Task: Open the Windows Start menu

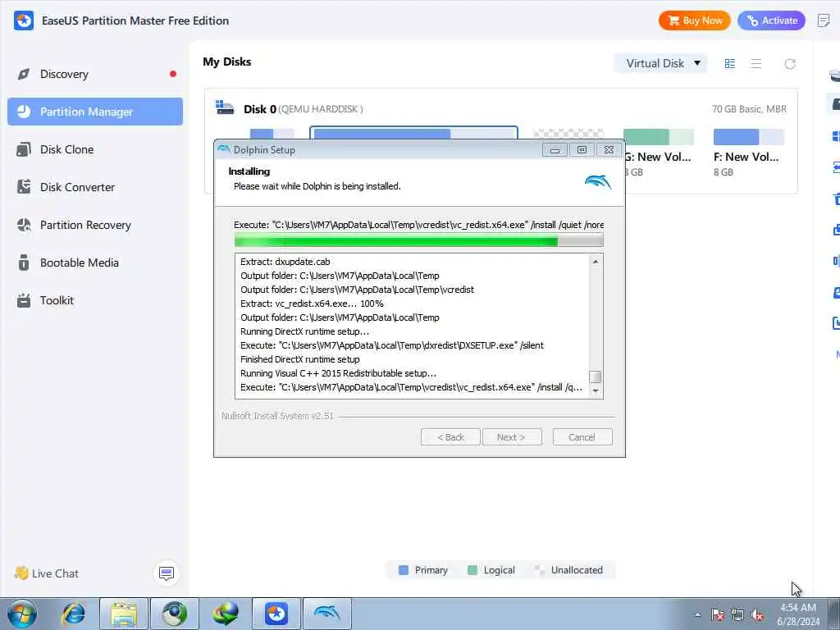Action: click(x=22, y=614)
